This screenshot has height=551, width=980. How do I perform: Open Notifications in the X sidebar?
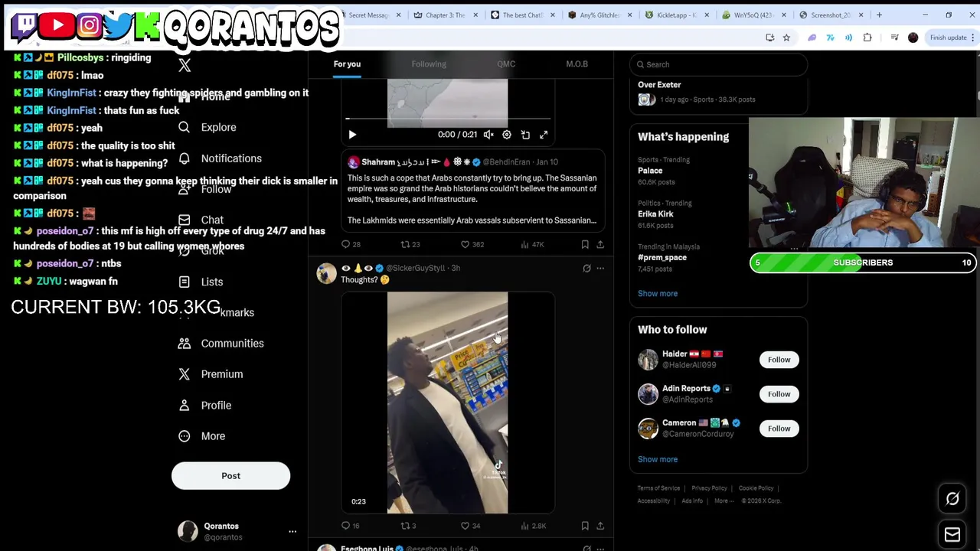[220, 158]
